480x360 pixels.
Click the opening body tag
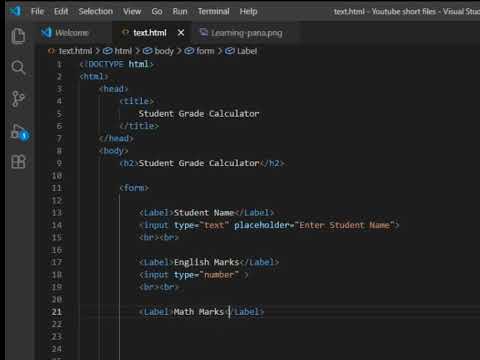coord(113,151)
